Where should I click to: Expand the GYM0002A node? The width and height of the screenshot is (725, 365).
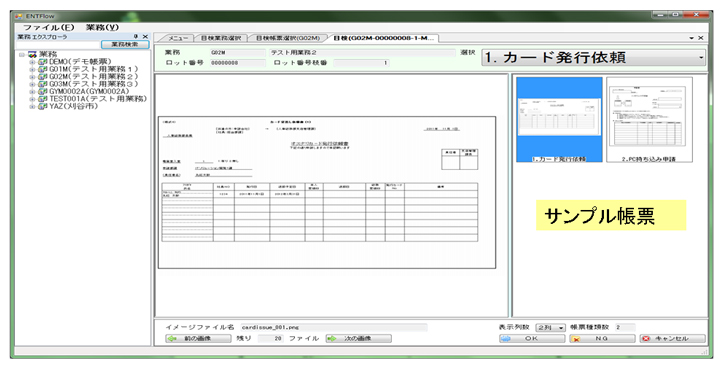[x=32, y=91]
